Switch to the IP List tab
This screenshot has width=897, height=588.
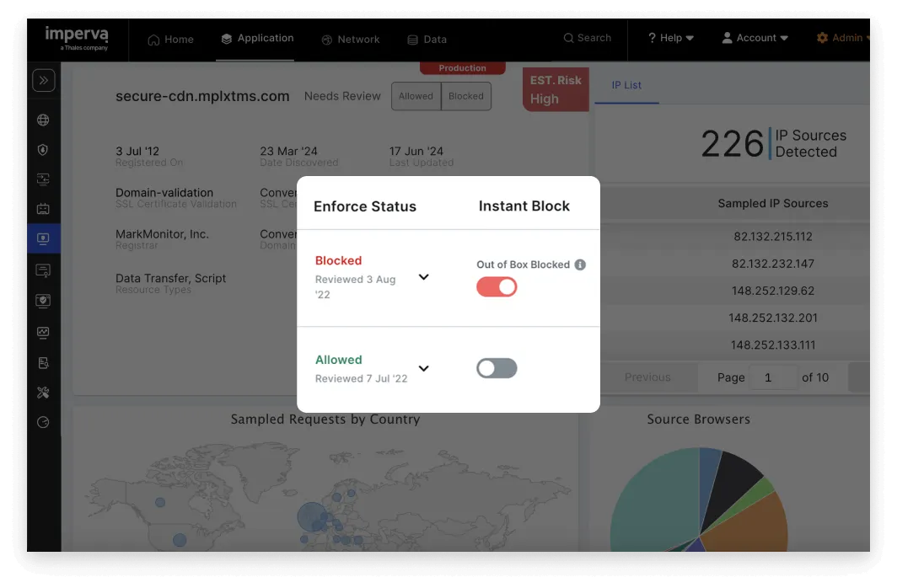point(626,85)
